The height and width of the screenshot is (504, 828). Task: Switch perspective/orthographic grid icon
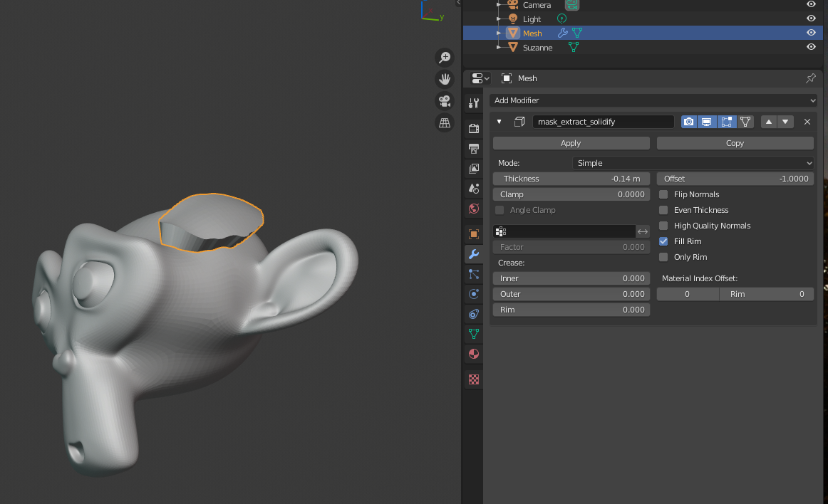[445, 123]
